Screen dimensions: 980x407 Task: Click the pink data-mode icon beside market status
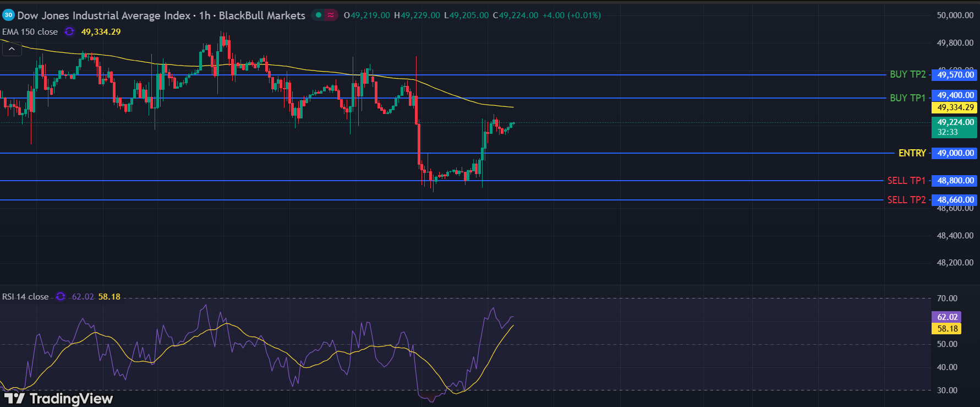point(331,15)
